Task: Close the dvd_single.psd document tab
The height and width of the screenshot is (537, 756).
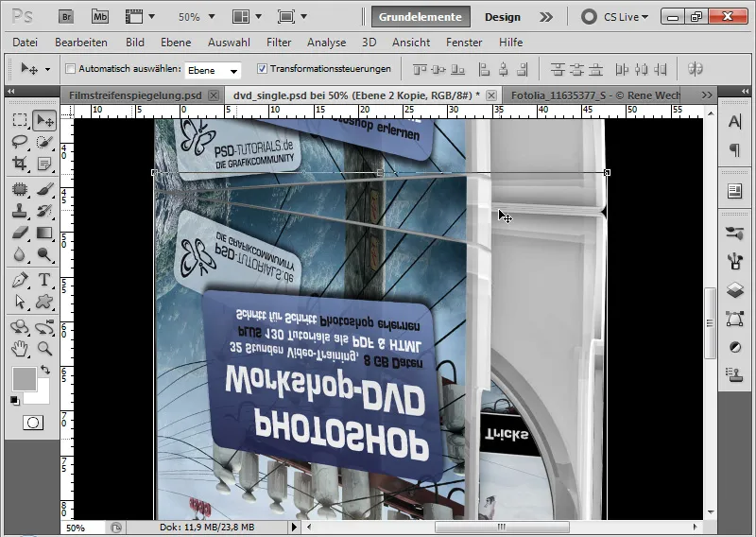Action: [490, 95]
